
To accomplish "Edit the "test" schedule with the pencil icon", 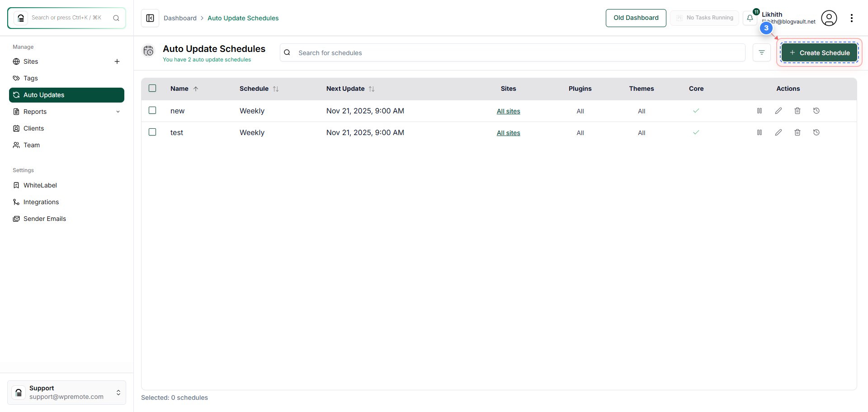I will (778, 132).
